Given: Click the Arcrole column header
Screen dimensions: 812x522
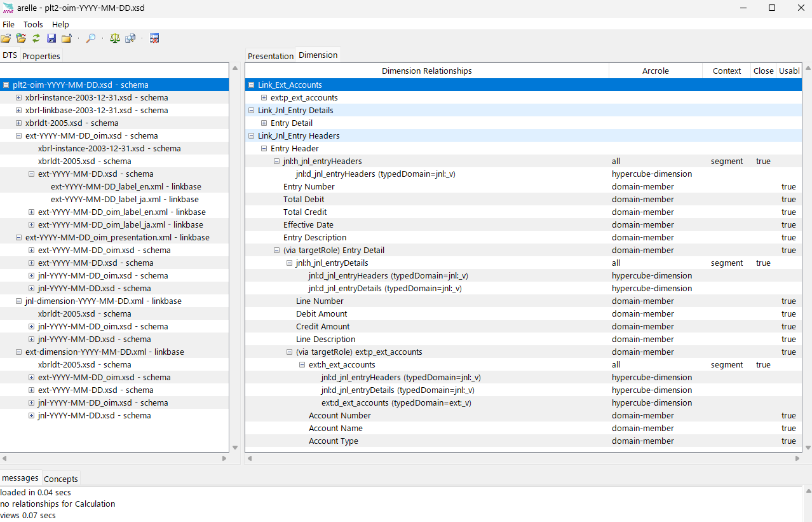Looking at the screenshot, I should [656, 71].
